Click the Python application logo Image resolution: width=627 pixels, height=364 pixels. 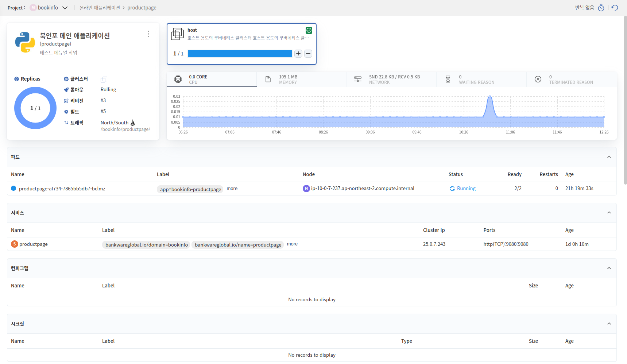pyautogui.click(x=25, y=42)
